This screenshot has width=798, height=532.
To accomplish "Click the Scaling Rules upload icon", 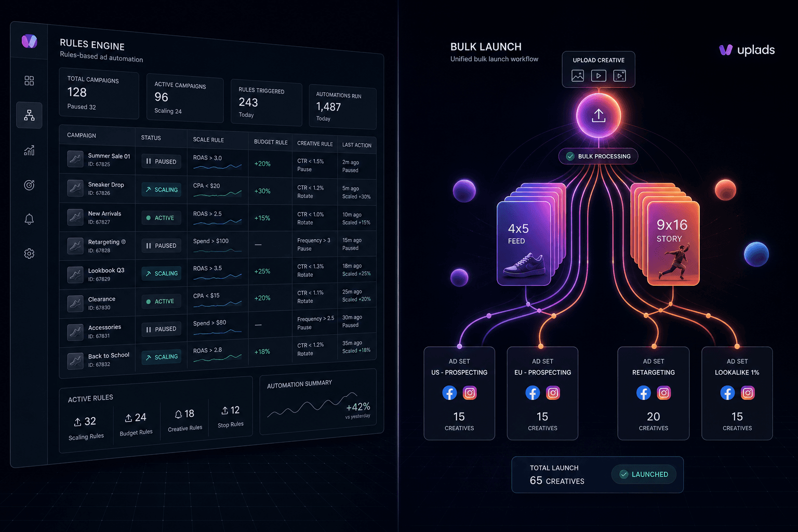I will pyautogui.click(x=77, y=422).
